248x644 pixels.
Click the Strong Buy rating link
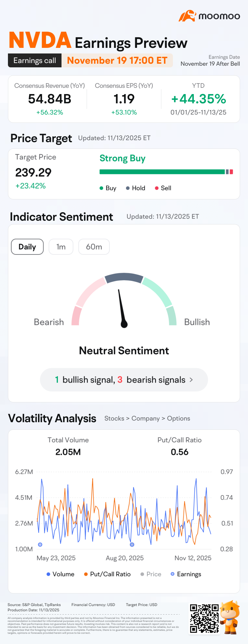tap(123, 158)
